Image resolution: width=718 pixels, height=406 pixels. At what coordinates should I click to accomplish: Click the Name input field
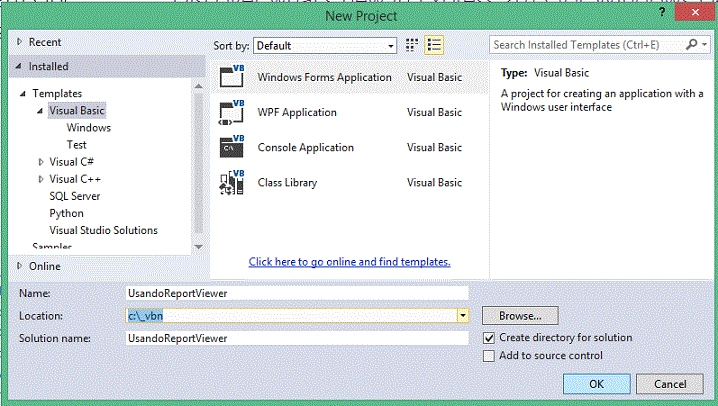click(x=297, y=293)
